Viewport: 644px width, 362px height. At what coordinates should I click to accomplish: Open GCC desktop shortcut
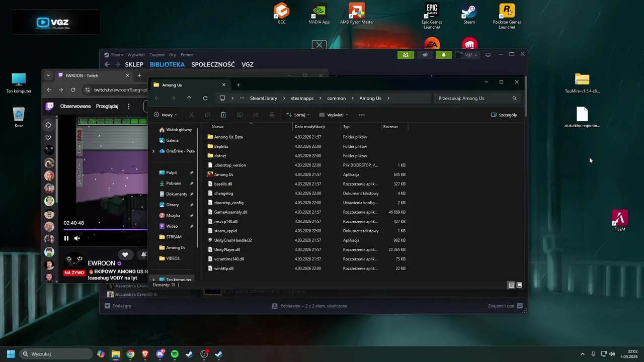(282, 14)
